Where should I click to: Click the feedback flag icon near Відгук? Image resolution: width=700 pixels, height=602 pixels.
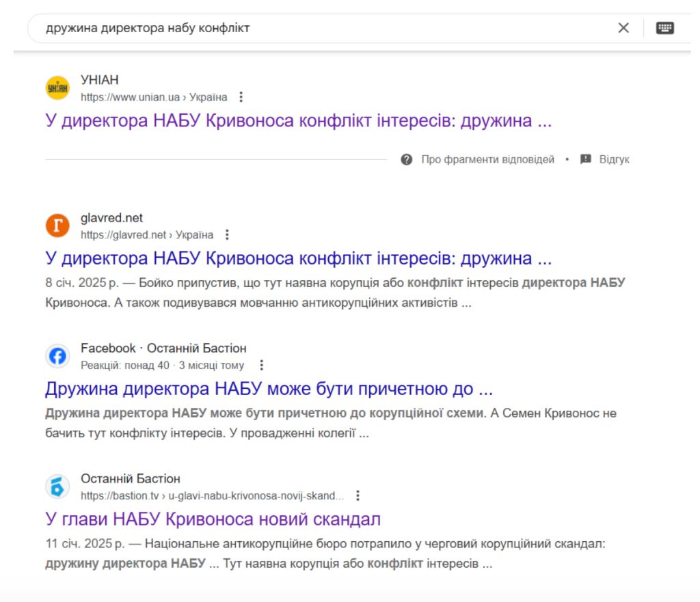click(x=585, y=159)
